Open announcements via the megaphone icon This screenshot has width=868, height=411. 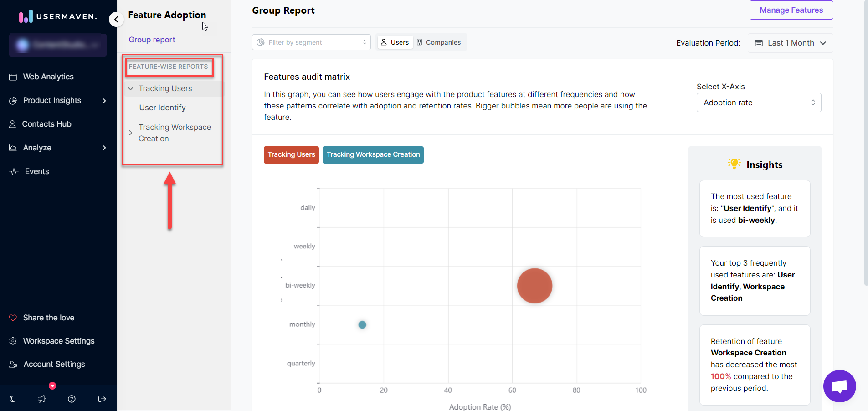pos(41,399)
